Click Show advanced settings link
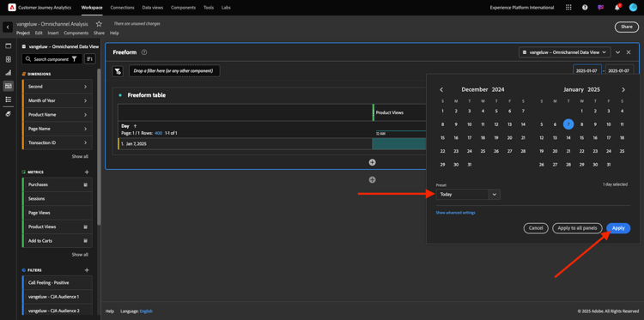Screen dimensions: 644x320 [x=455, y=213]
